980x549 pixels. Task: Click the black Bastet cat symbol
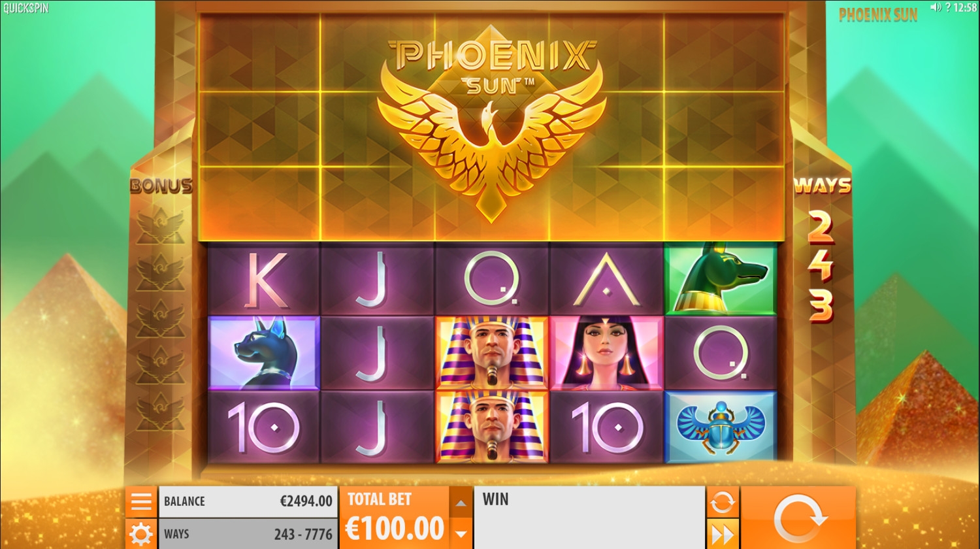[264, 353]
